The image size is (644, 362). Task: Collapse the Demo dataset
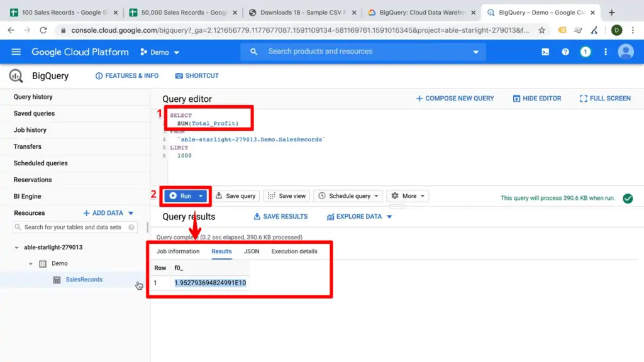(30, 263)
